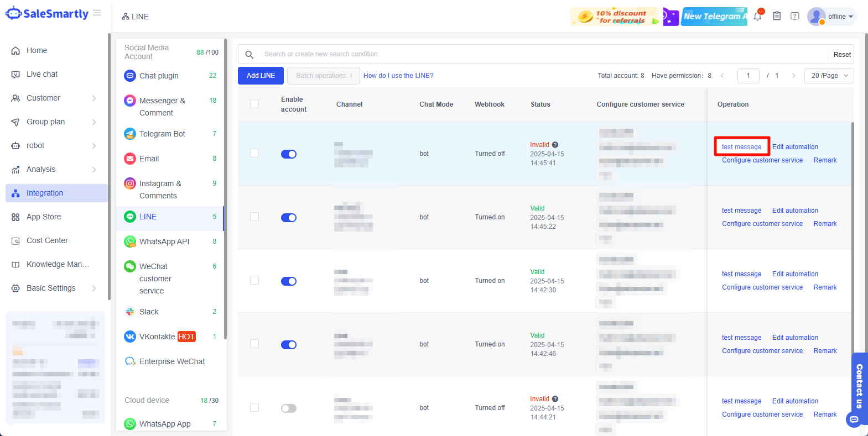Viewport: 868px width, 436px height.
Task: Click the Slack channel icon
Action: tap(130, 312)
